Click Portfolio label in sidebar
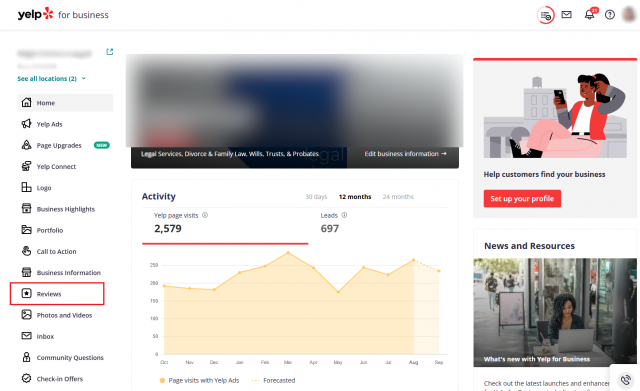 pos(50,230)
